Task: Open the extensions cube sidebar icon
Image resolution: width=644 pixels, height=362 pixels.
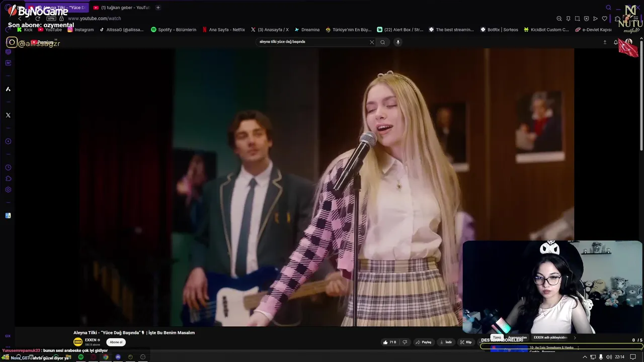Action: coord(8,178)
